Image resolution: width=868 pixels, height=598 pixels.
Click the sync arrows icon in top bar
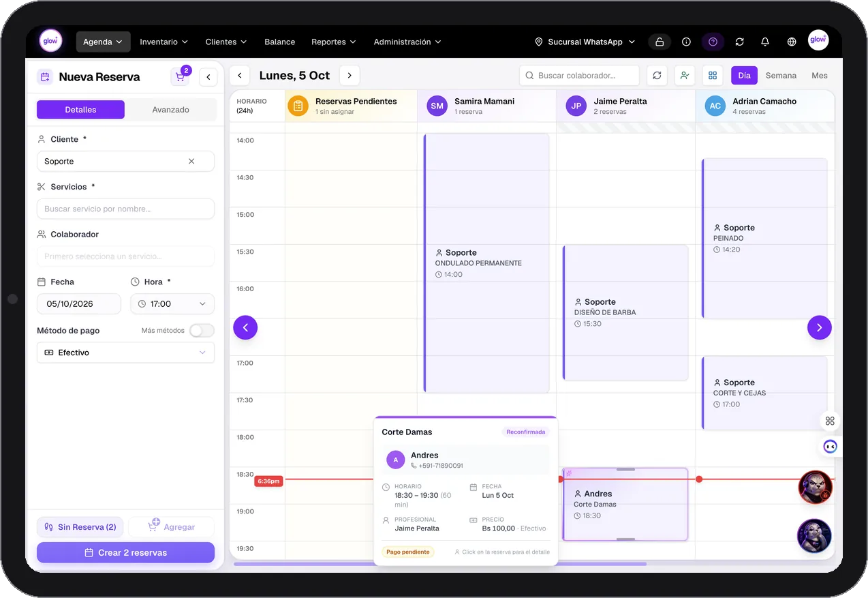(x=739, y=42)
